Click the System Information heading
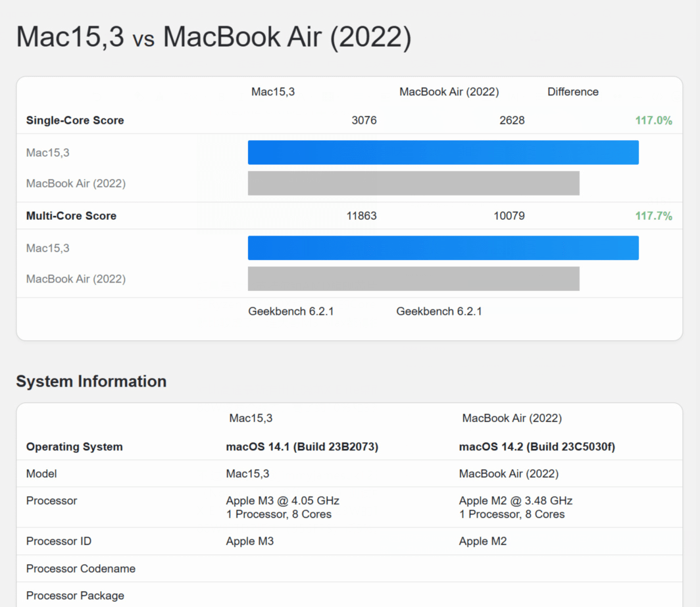Viewport: 700px width, 607px height. click(x=91, y=381)
